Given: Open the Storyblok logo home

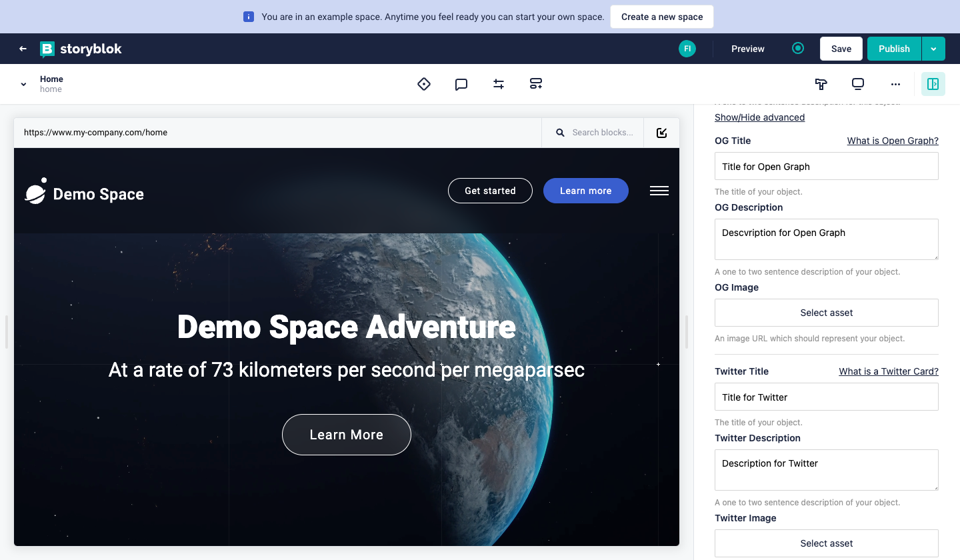Looking at the screenshot, I should (81, 49).
